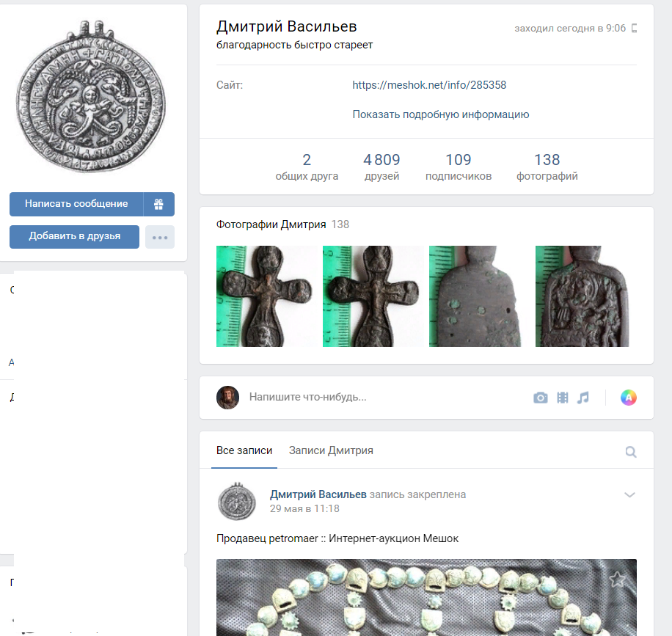Attach music via note icon
Viewport: 672px width, 636px height.
click(x=583, y=398)
